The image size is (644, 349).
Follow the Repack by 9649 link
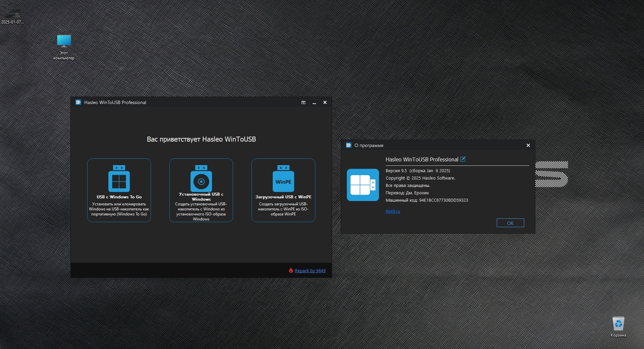pyautogui.click(x=310, y=271)
